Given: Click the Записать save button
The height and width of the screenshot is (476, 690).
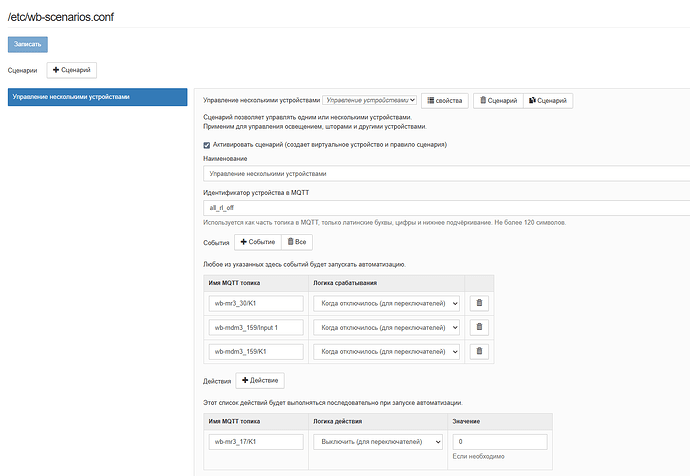Looking at the screenshot, I should [28, 44].
